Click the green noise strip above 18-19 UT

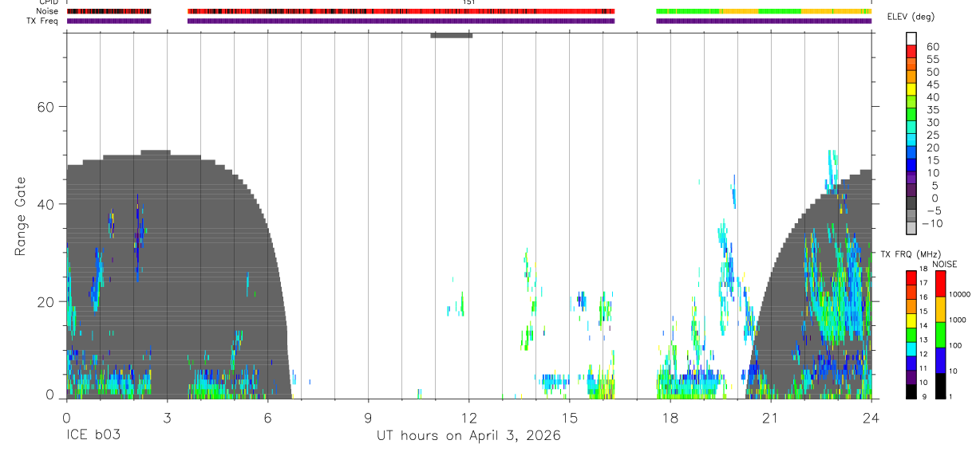pos(687,11)
